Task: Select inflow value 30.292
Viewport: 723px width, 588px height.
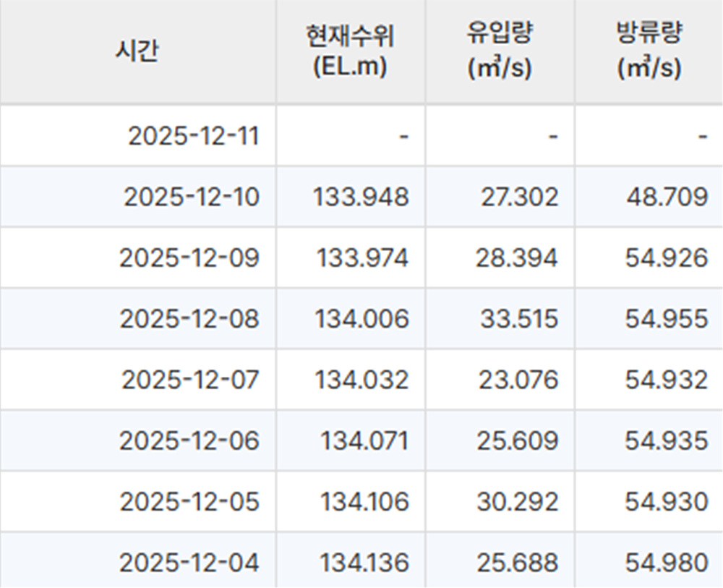Action: click(517, 501)
